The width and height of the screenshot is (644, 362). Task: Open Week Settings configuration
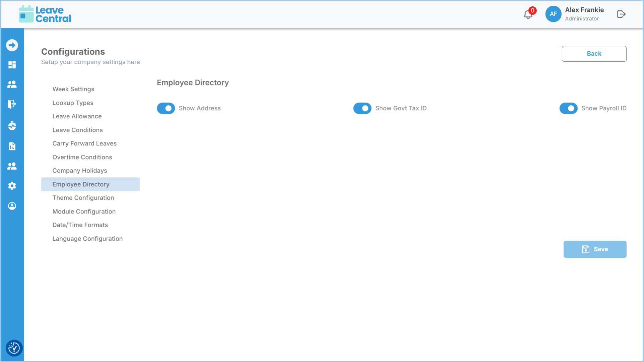[x=73, y=89]
